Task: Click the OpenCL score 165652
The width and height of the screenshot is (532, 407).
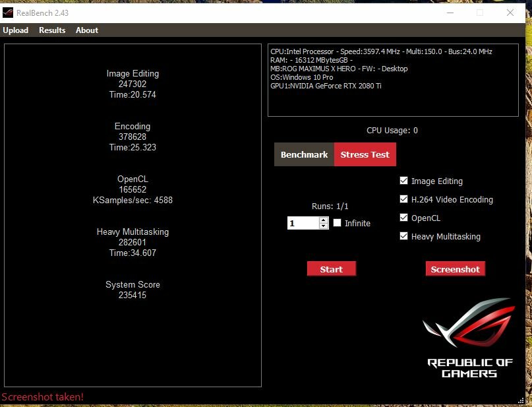Action: click(133, 189)
